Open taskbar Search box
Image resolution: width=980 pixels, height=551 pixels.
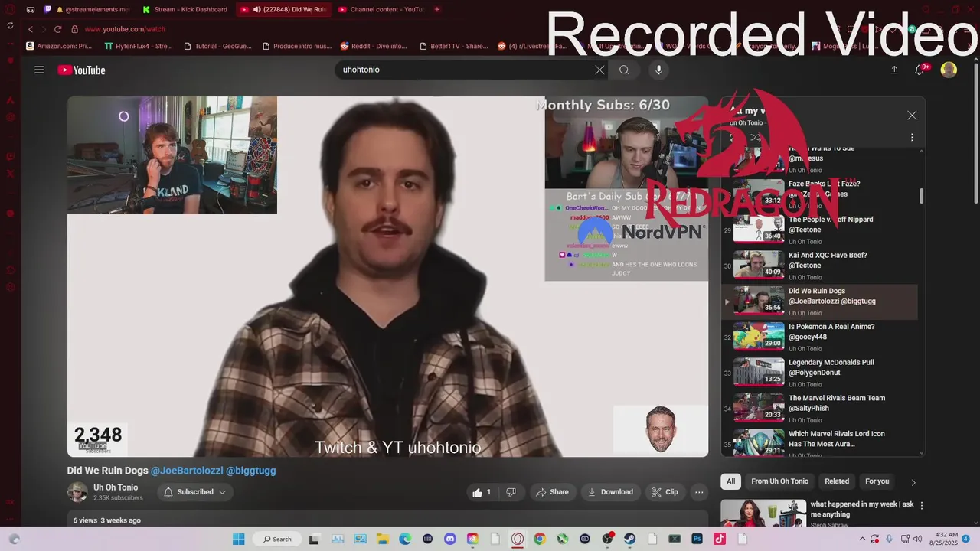tap(277, 539)
